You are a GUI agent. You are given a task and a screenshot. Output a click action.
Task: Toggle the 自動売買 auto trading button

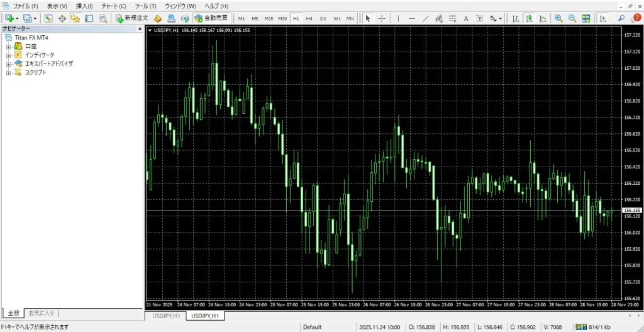pos(211,18)
